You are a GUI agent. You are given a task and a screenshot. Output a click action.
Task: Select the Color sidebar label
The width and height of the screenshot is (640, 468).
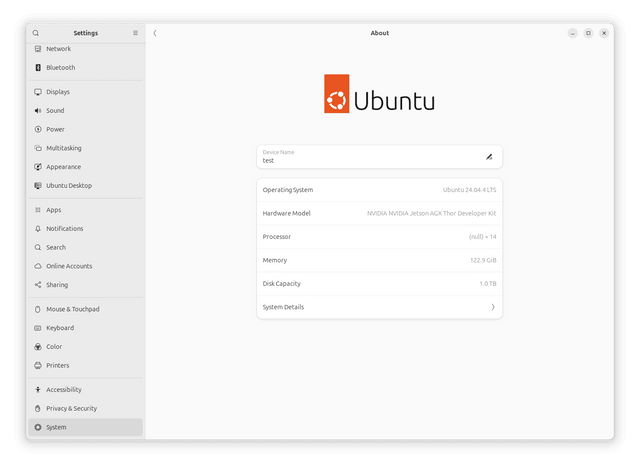pos(54,347)
